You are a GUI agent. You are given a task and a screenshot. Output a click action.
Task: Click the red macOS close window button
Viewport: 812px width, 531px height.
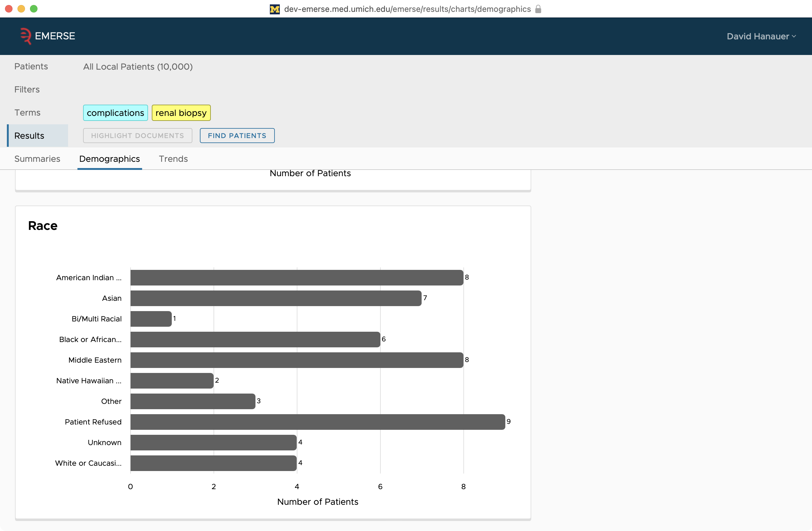9,9
